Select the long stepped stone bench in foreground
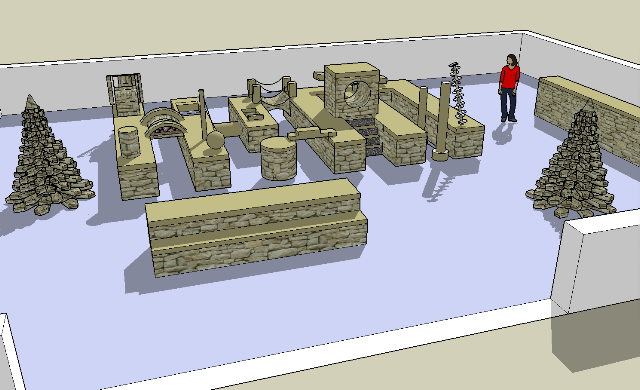Screen dimensions: 640x390 coord(257,227)
